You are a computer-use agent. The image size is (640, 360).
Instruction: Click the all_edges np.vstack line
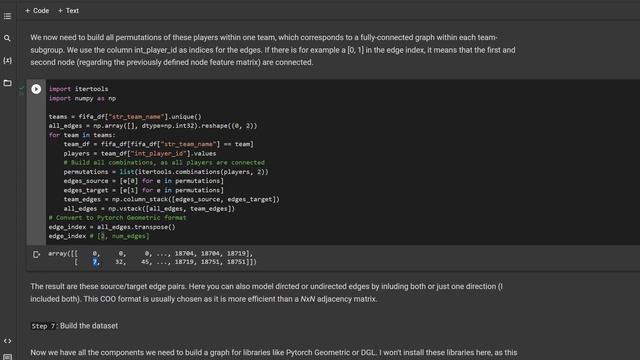point(149,209)
